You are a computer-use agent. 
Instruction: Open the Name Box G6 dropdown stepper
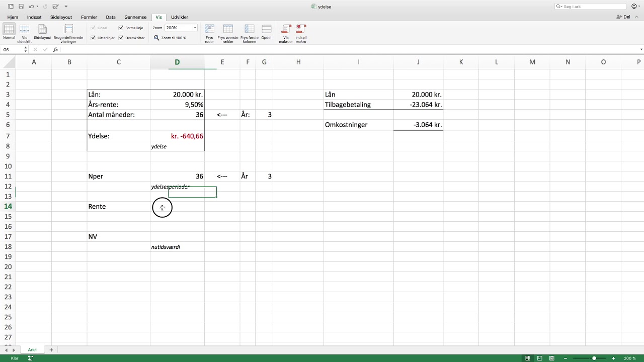[26, 50]
